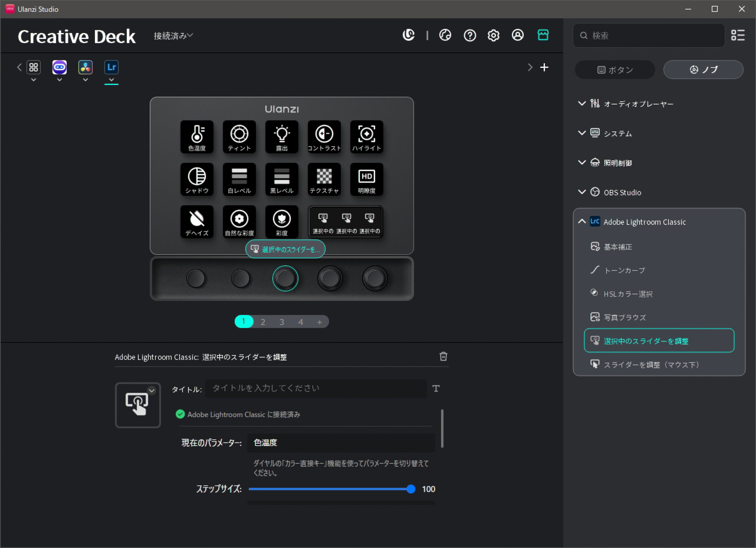Choose スライダーを調整（マウス下） action
The height and width of the screenshot is (548, 756).
coord(659,365)
